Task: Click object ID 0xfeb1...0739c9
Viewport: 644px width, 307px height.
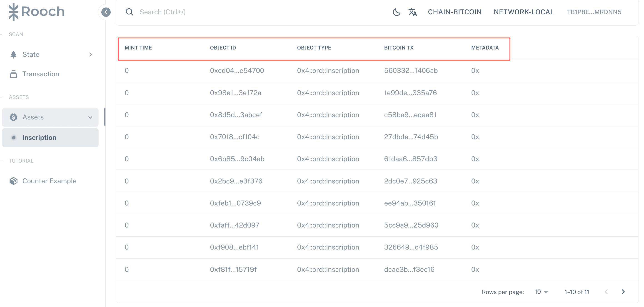Action: click(x=235, y=203)
